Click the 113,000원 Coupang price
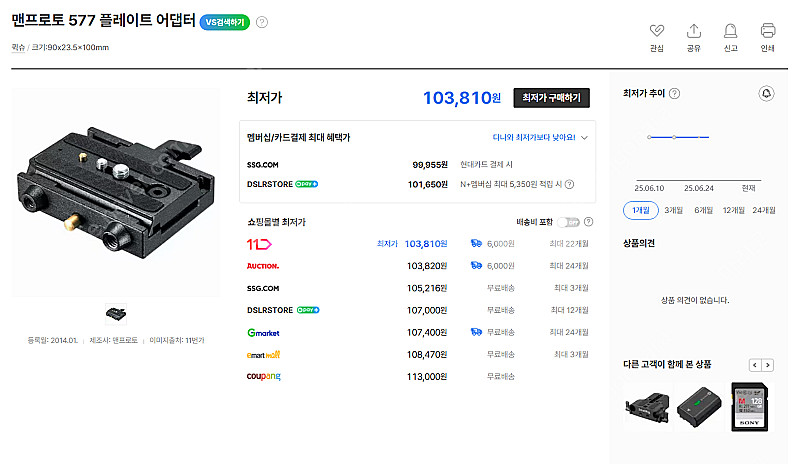This screenshot has height=464, width=800. (x=427, y=377)
